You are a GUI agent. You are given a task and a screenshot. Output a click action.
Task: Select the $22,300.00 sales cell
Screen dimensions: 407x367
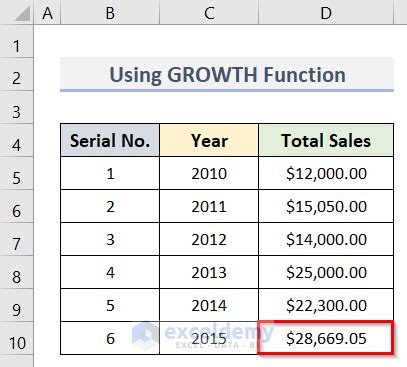click(x=326, y=305)
